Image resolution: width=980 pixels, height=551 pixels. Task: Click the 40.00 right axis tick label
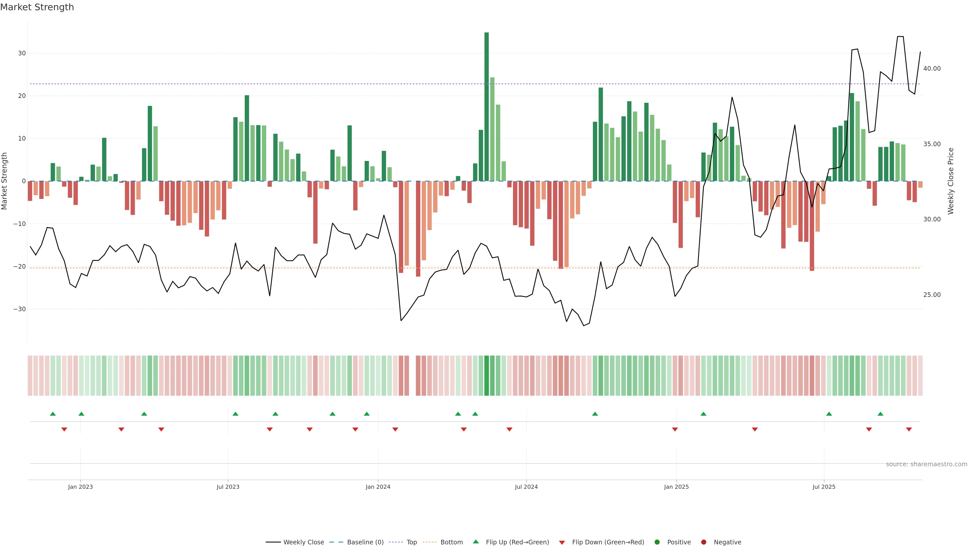932,68
